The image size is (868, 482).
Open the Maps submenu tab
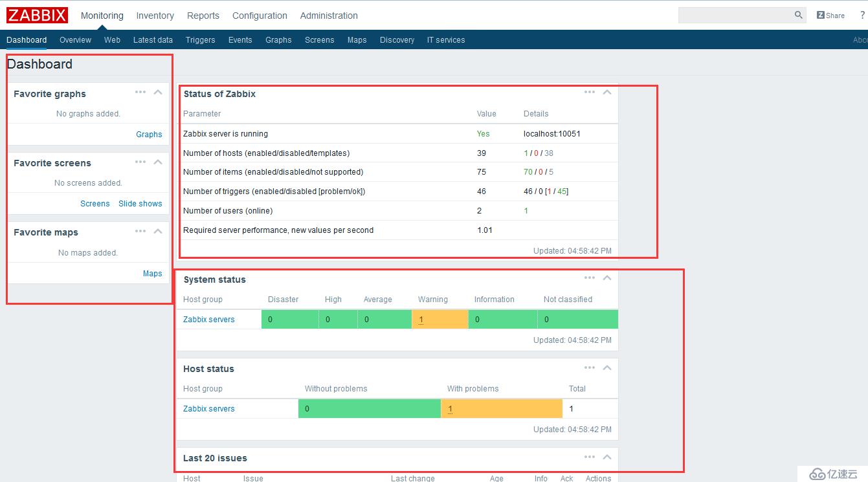(x=357, y=40)
